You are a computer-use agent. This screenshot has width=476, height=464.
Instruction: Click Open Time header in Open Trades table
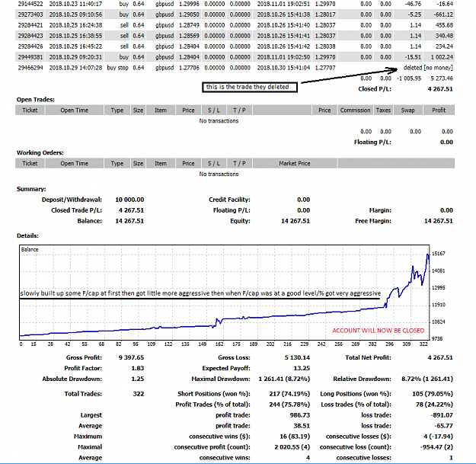click(75, 110)
